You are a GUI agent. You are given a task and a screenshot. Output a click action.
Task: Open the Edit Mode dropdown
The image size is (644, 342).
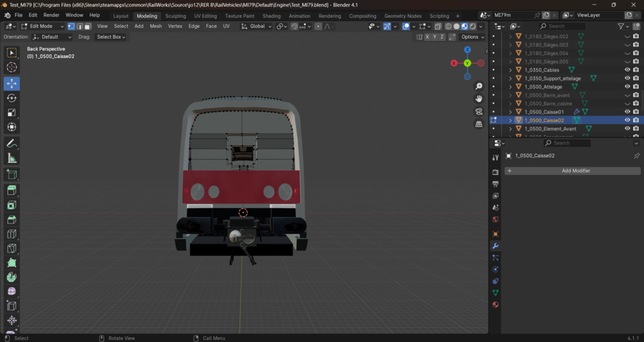point(43,26)
